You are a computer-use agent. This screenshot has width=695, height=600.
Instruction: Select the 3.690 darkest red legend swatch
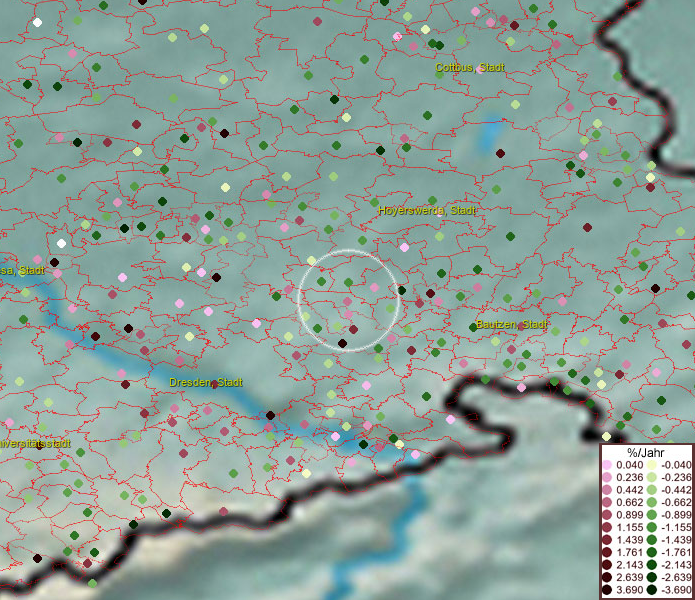607,590
